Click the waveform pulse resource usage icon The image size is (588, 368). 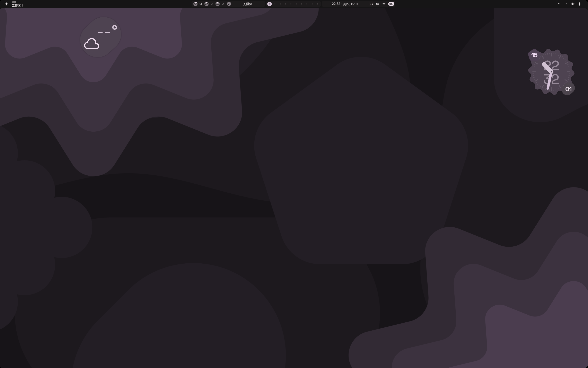(x=217, y=4)
